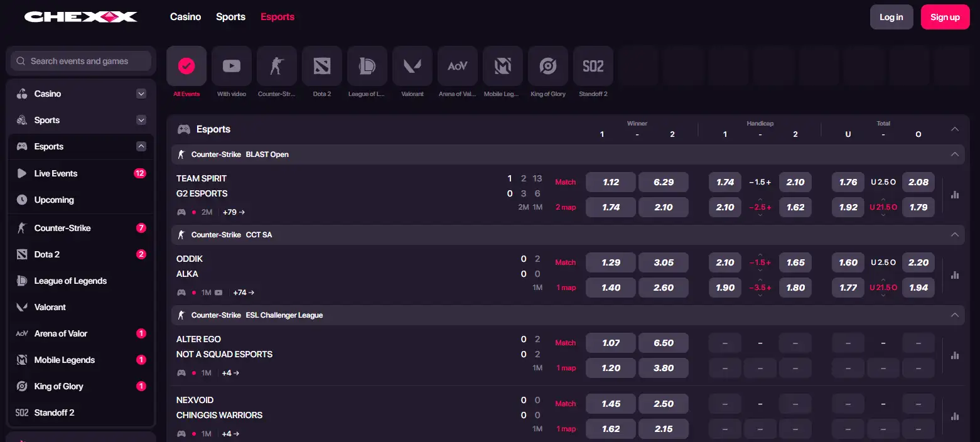Filter by Standoff 2 top icon
The image size is (980, 442).
593,66
